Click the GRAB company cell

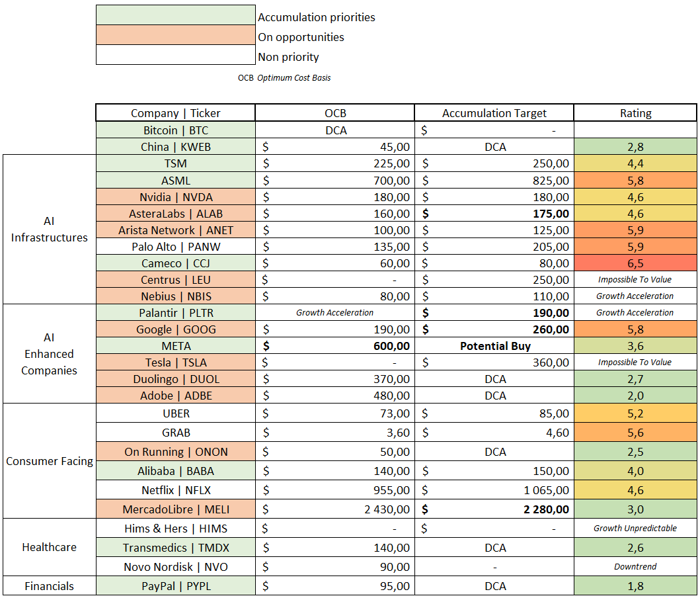click(175, 432)
